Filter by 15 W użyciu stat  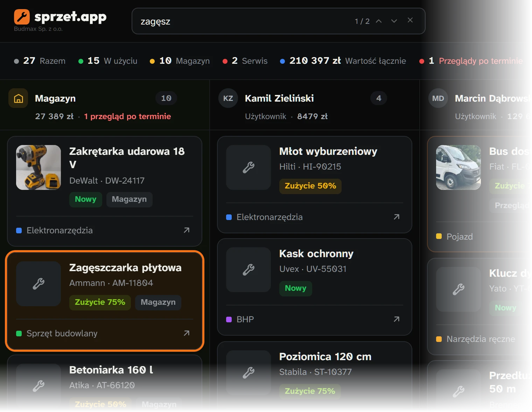pos(108,61)
